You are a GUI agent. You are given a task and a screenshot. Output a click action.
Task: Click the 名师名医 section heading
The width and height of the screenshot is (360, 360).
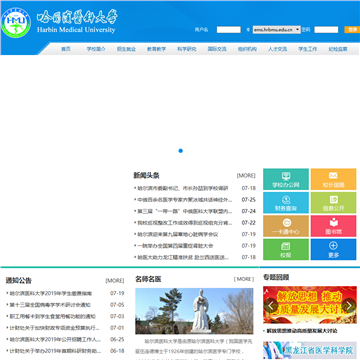[148, 279]
